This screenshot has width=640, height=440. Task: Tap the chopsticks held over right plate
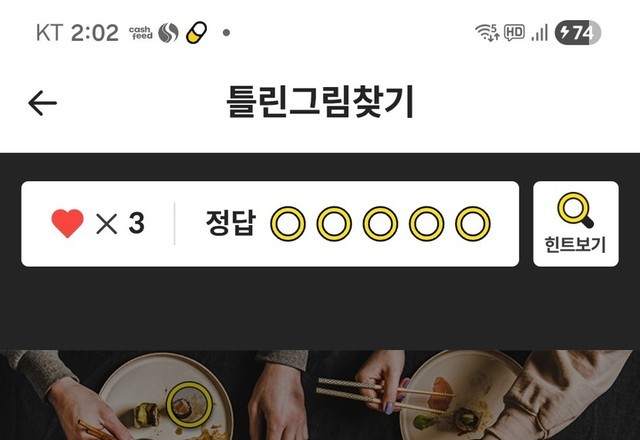click(x=385, y=392)
